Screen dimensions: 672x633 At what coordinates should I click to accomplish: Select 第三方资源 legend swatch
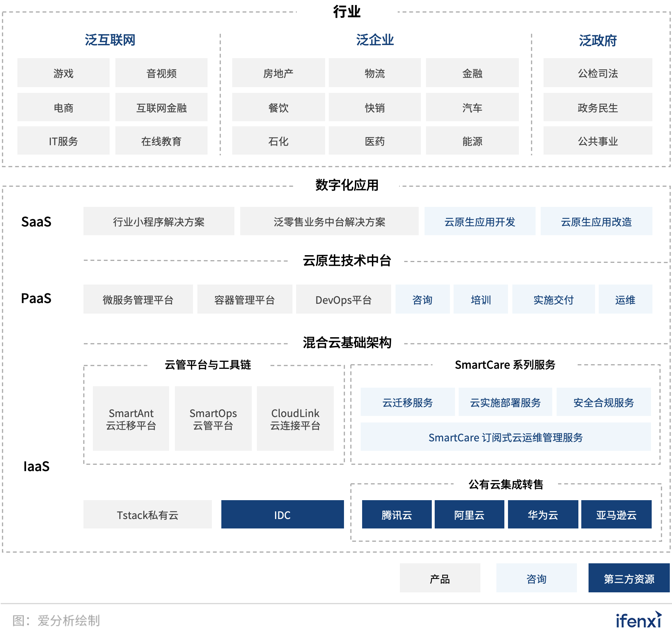click(x=629, y=578)
